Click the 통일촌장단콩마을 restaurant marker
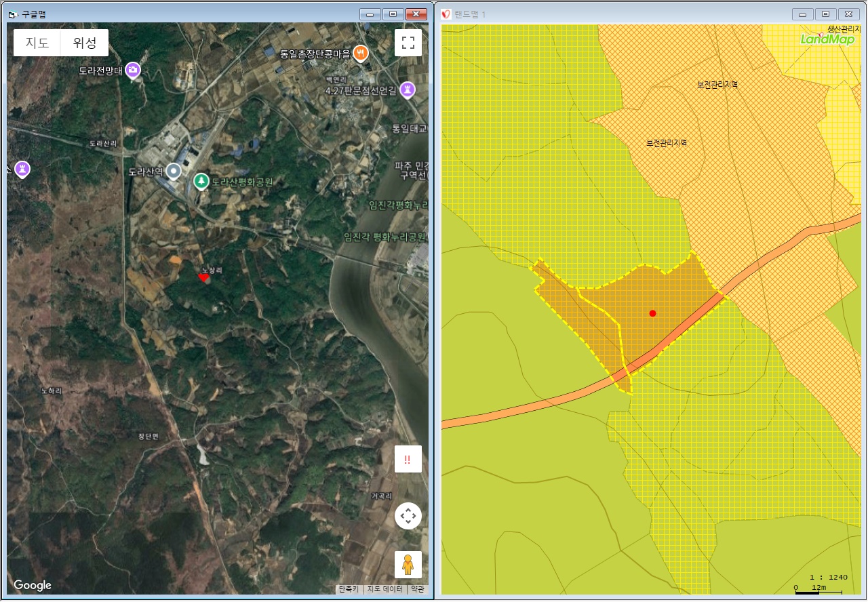 click(x=360, y=54)
